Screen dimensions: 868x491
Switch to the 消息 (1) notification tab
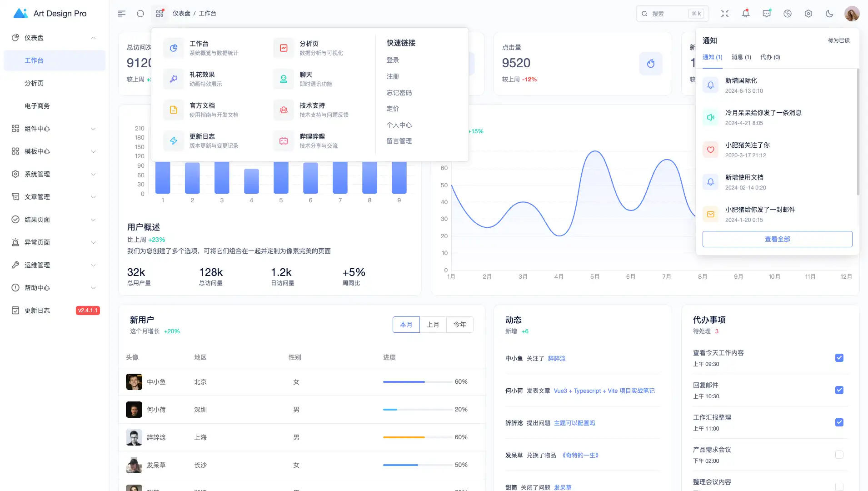point(741,57)
